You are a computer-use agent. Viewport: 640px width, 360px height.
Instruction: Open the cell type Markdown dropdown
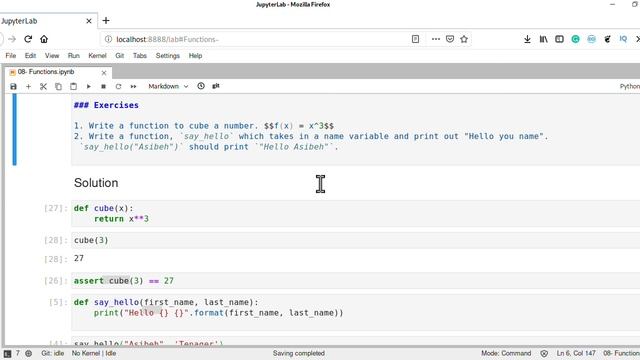tap(168, 86)
